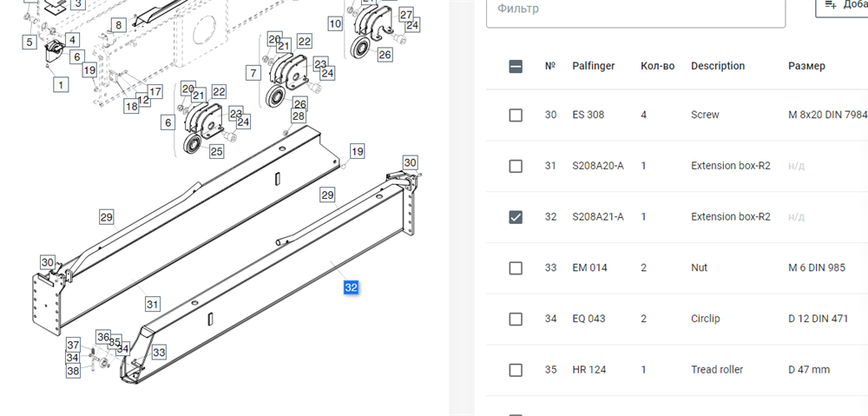Select callout label 37 on the diagram
868x416 pixels.
(x=74, y=345)
